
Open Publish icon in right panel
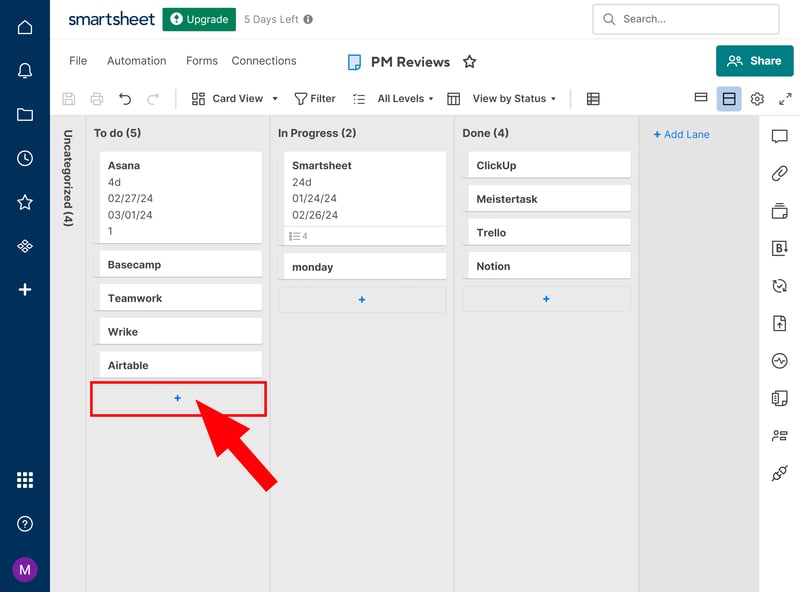click(779, 323)
